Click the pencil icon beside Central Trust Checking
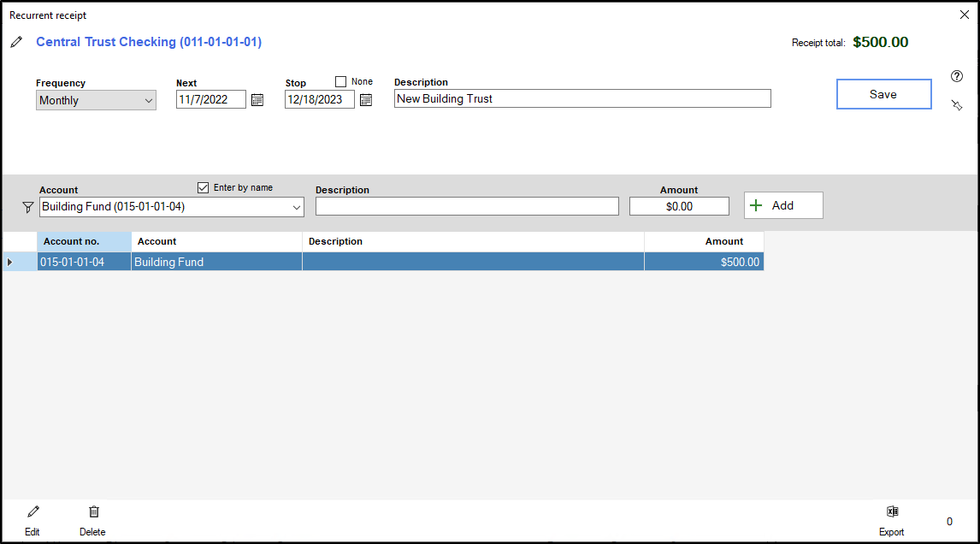This screenshot has height=544, width=980. point(16,42)
